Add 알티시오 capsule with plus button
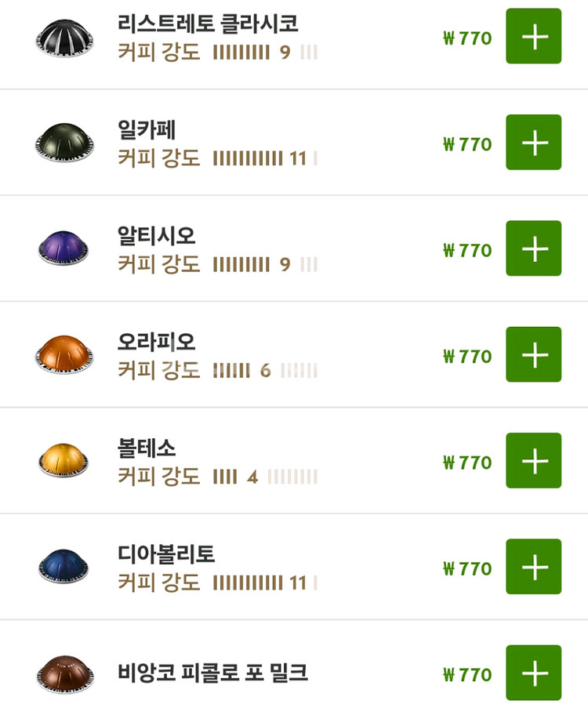Viewport: 588px width, 722px height. (x=533, y=249)
